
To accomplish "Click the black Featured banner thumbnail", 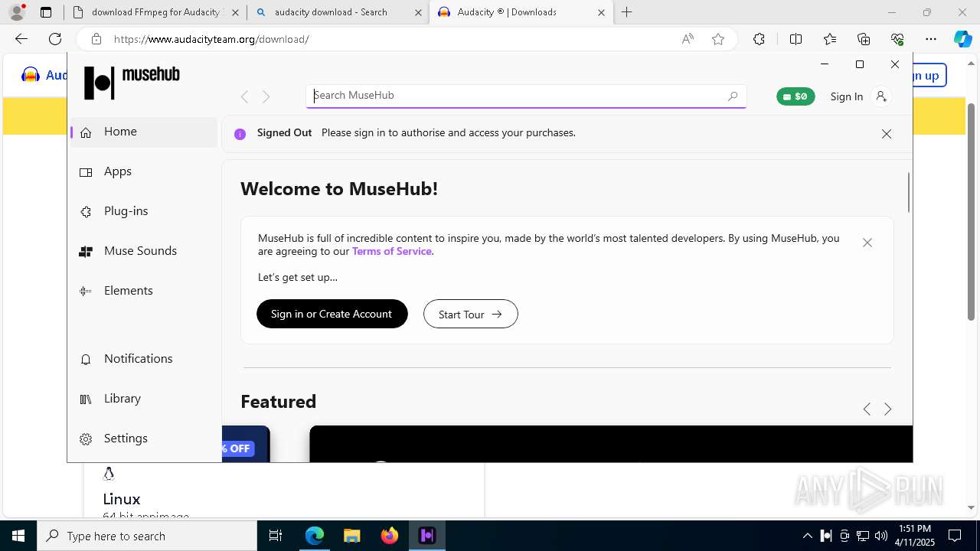I will click(x=611, y=444).
